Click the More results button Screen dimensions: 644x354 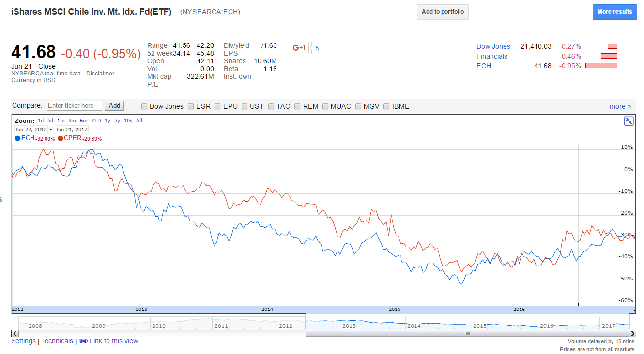click(x=615, y=12)
